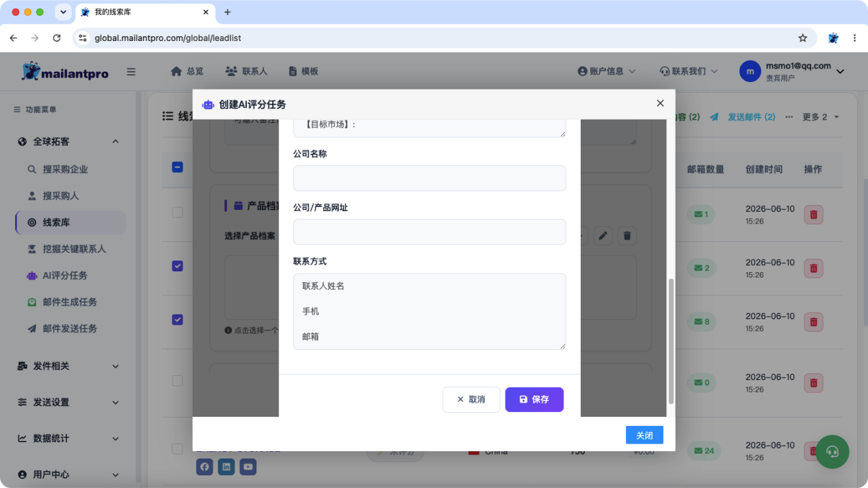Viewport: 868px width, 488px height.
Task: Open the Chrome tab search dropdown arrow
Action: [x=63, y=12]
